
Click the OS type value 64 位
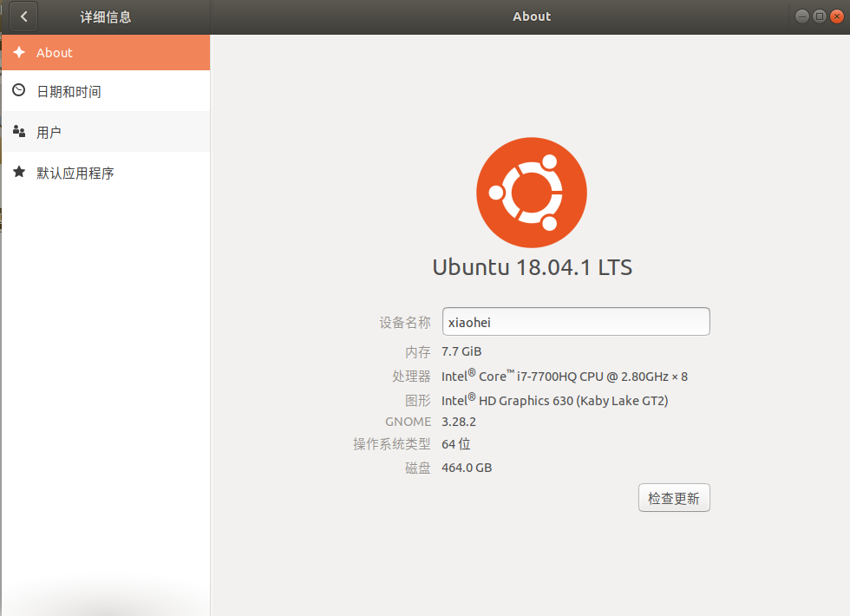click(x=456, y=444)
